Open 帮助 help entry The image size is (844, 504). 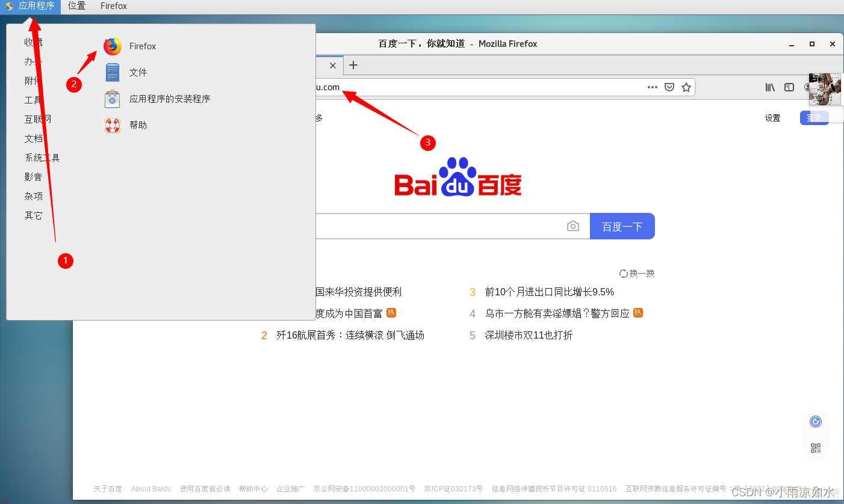(126, 125)
